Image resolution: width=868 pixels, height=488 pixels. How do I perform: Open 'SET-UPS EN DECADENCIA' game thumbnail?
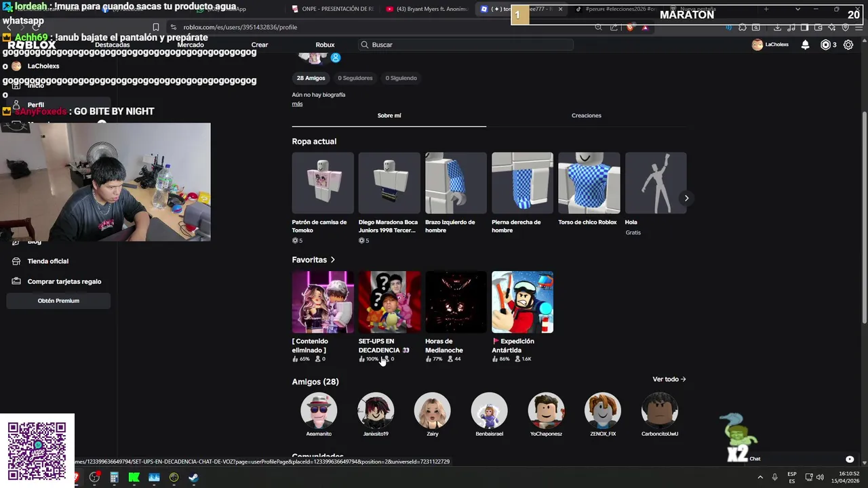[389, 302]
